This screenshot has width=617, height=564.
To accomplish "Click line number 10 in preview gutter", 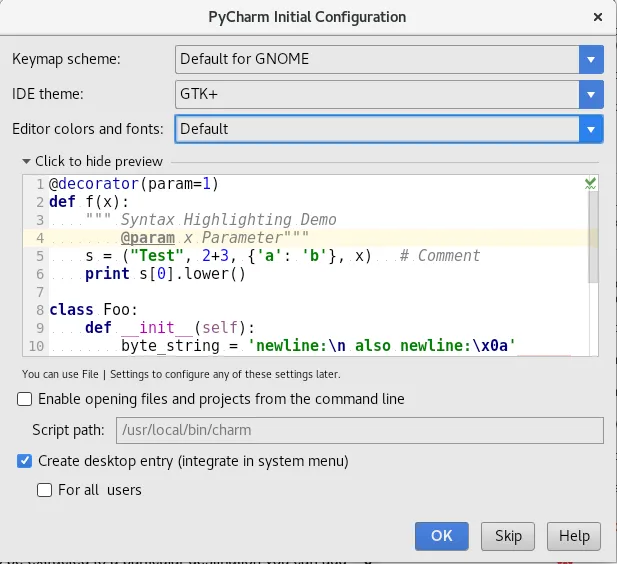I will coord(37,346).
